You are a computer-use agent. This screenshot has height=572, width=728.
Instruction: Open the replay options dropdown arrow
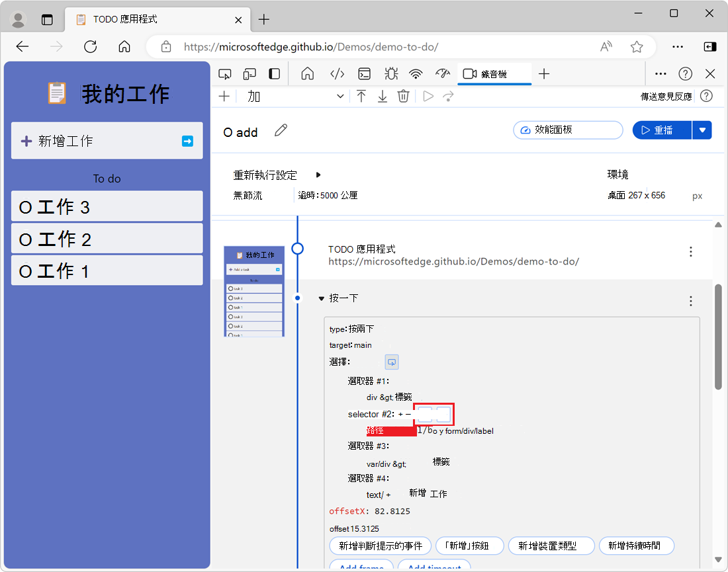coord(702,130)
